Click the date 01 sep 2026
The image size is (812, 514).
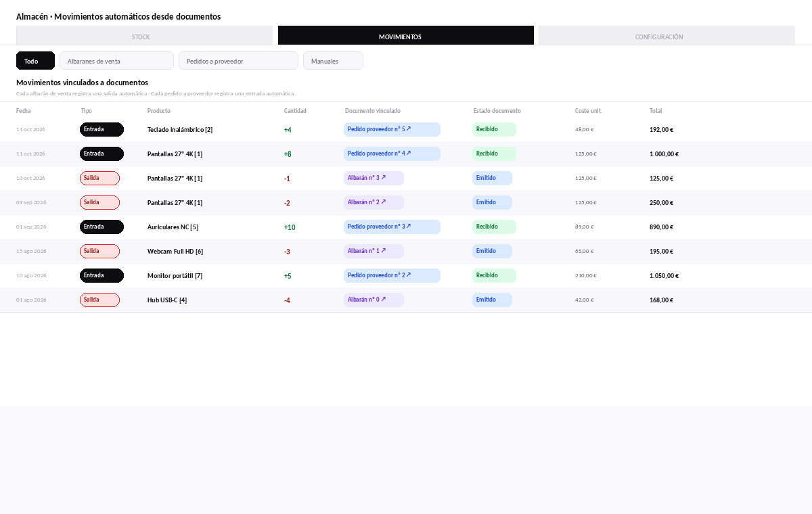point(31,227)
